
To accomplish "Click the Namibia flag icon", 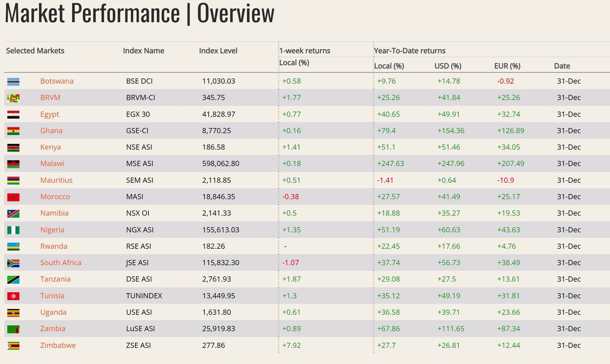I will pos(13,213).
